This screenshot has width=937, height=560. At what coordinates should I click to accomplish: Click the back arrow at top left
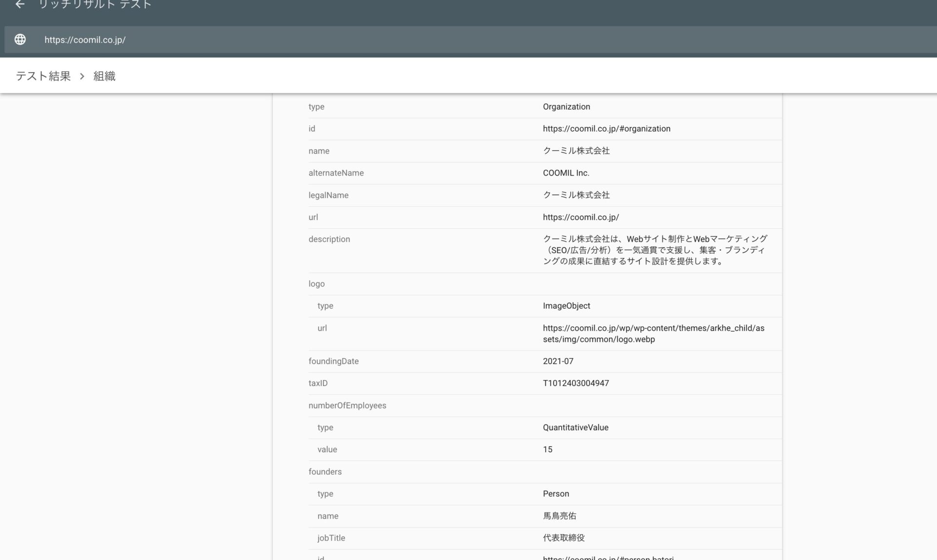(x=20, y=5)
